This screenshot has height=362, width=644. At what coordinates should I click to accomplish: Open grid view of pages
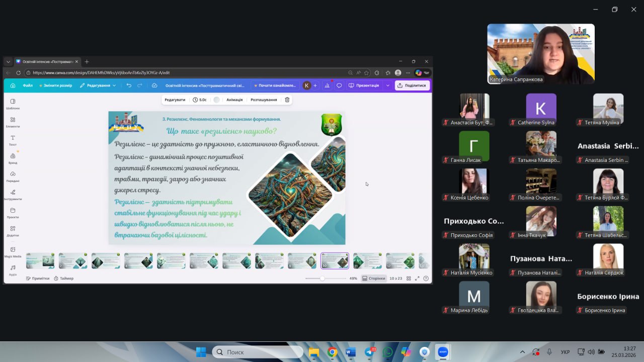point(409,278)
